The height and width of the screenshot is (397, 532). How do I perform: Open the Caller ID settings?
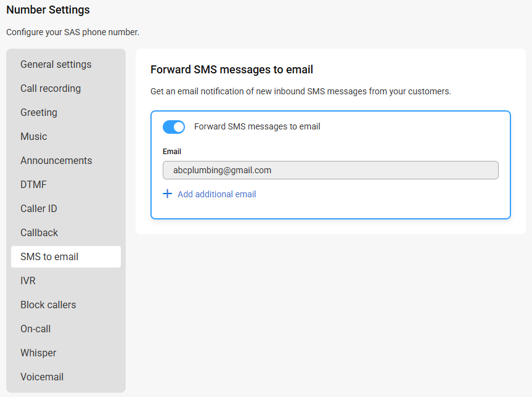[66, 209]
